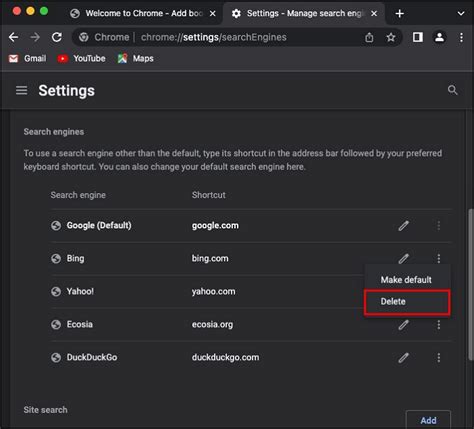Viewport: 474px width, 429px height.
Task: Click the Shortcut column header
Action: (x=209, y=195)
